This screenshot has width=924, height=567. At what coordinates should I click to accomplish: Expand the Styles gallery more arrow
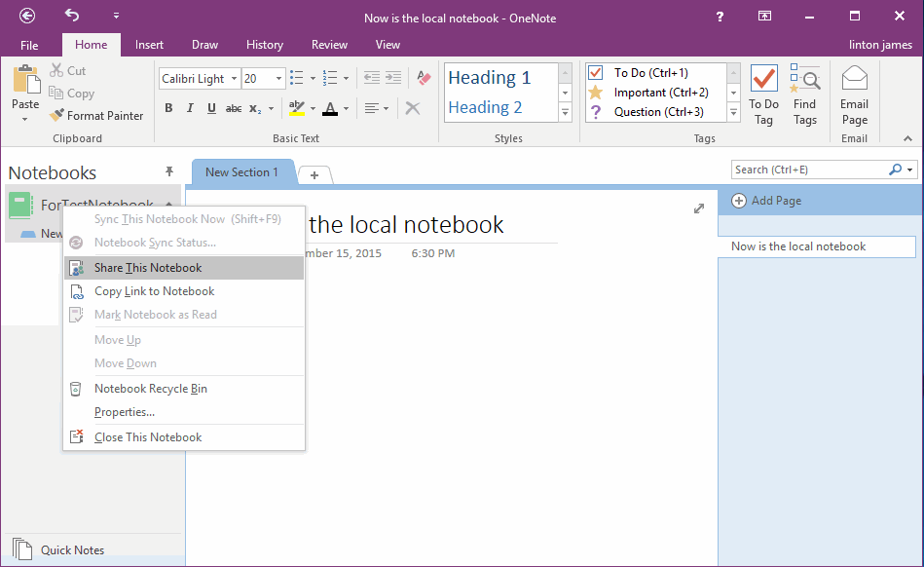tap(565, 112)
